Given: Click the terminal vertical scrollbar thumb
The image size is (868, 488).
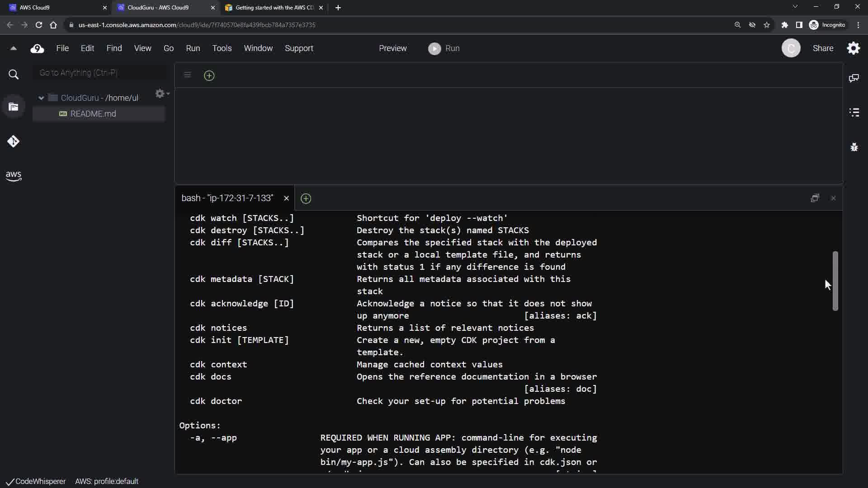Looking at the screenshot, I should click(x=835, y=281).
